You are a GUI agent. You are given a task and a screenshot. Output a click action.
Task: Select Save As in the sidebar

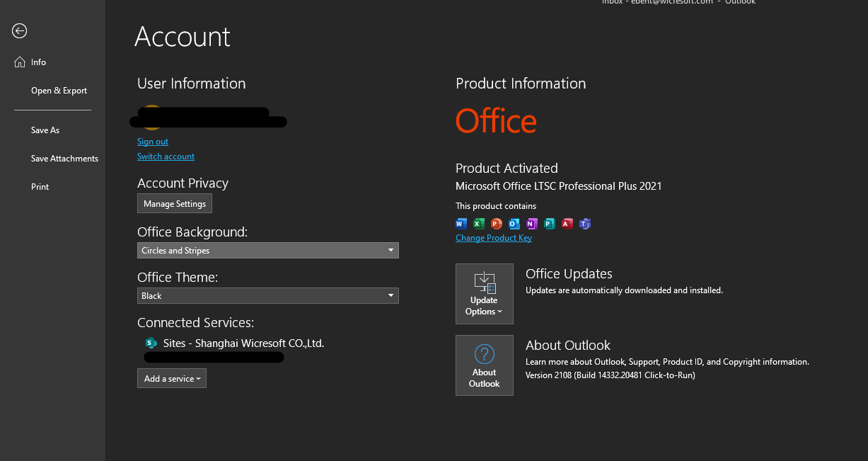point(45,130)
